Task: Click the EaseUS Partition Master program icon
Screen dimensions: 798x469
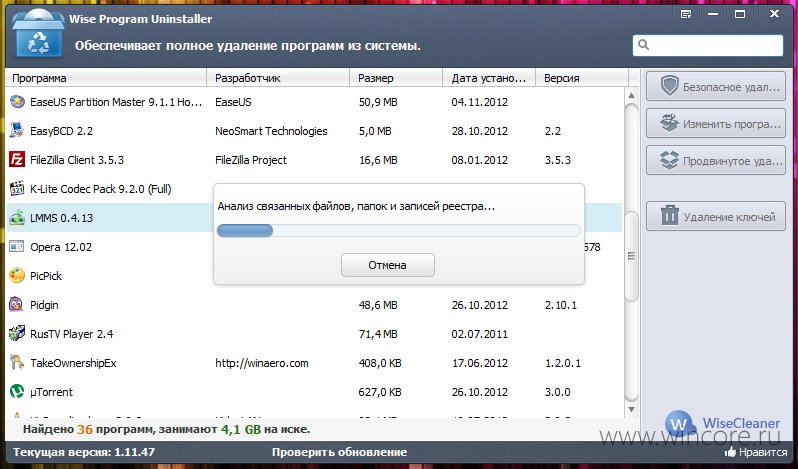Action: pyautogui.click(x=17, y=102)
